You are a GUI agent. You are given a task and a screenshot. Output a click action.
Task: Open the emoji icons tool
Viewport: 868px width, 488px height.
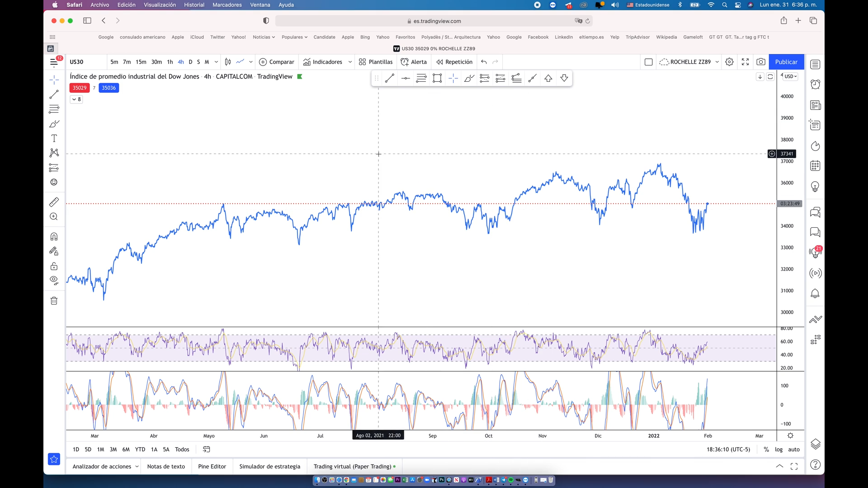coord(54,182)
